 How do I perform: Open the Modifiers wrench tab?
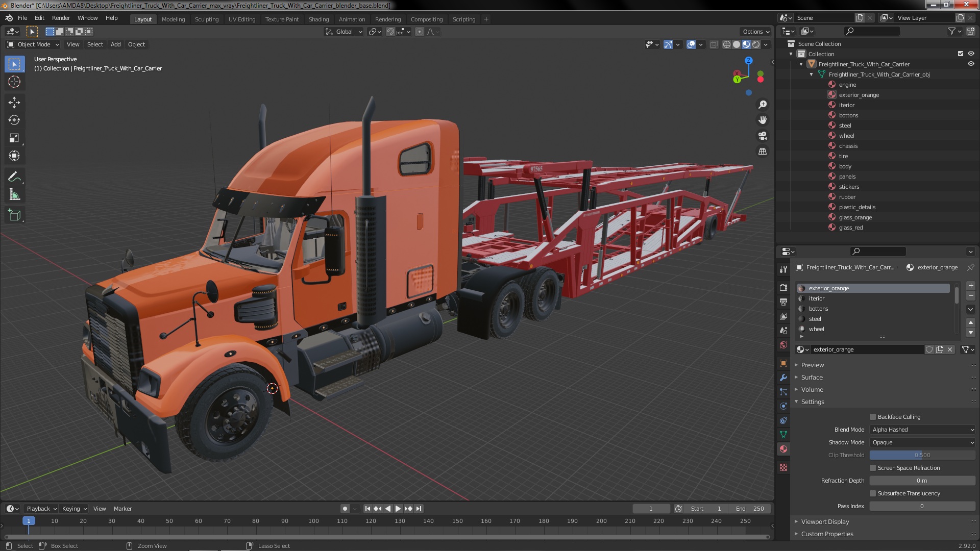pos(783,378)
